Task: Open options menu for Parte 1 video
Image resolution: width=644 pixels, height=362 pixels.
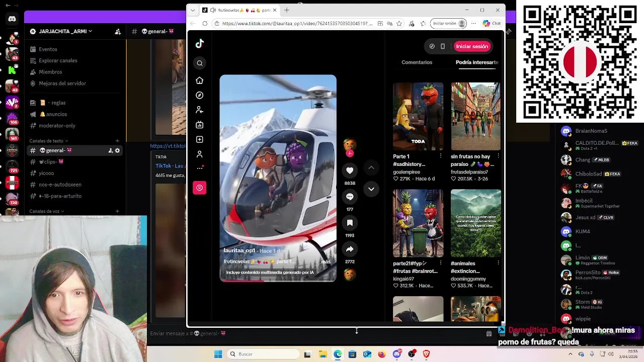Action: (x=440, y=156)
